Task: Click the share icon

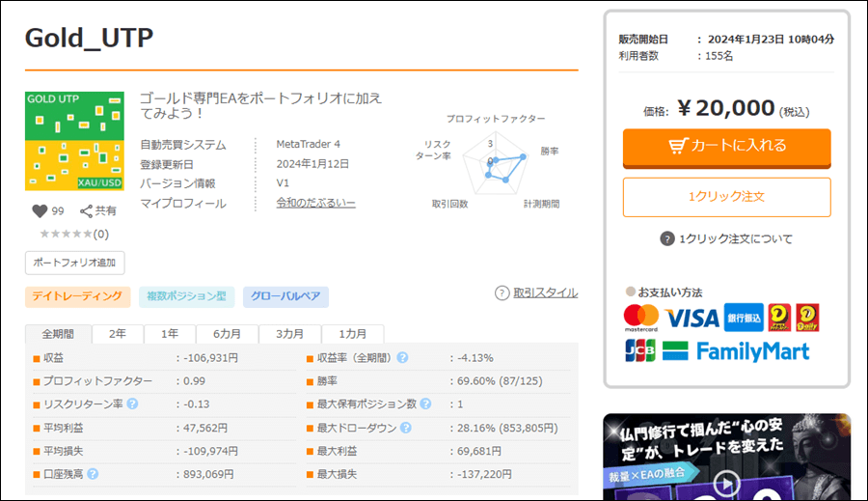Action: tap(86, 210)
